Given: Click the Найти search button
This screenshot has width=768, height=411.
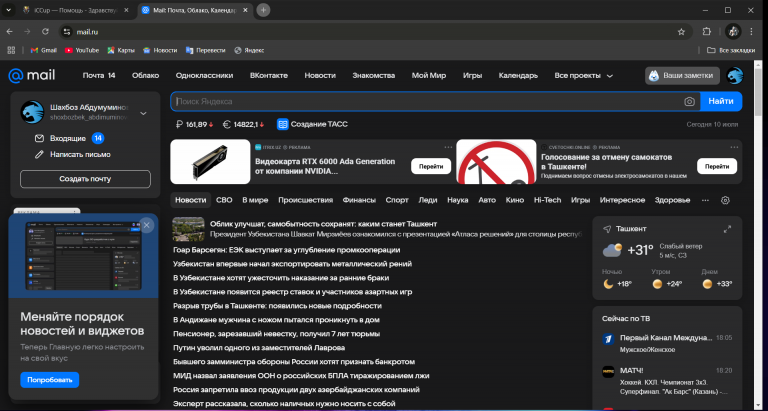Looking at the screenshot, I should click(x=721, y=101).
